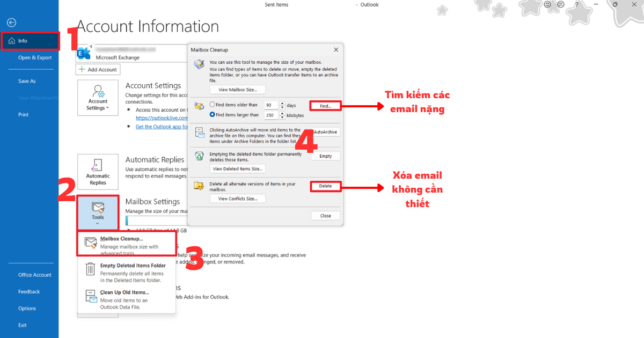Click the Add Account button
Screen dimensions: 644x338
98,70
